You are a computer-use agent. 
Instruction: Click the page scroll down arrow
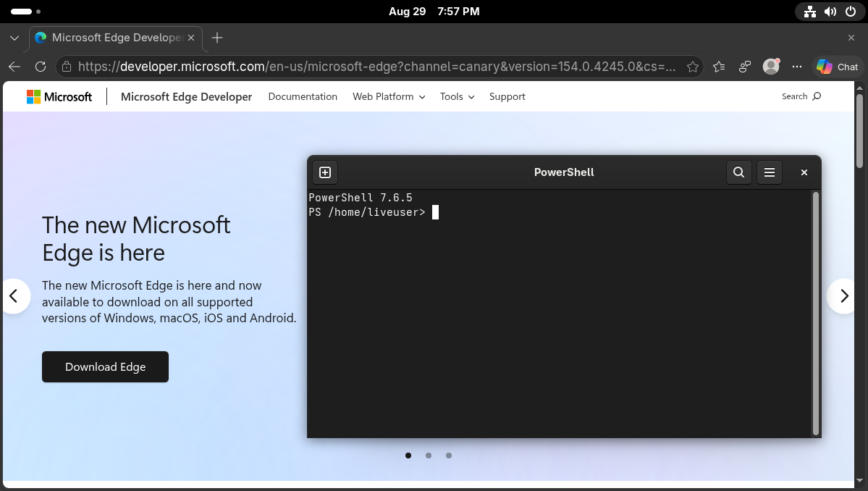pos(860,480)
